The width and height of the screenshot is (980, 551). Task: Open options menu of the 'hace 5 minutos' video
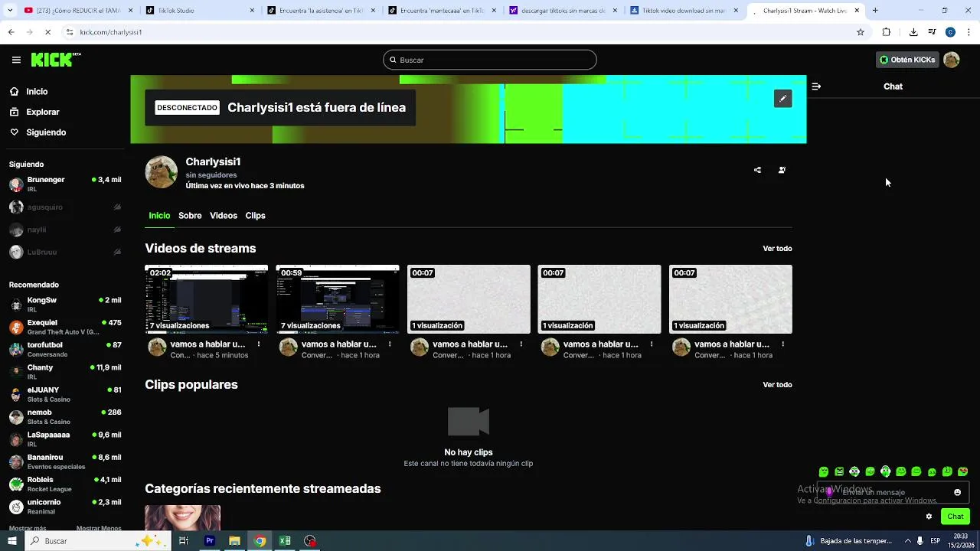[x=259, y=344]
